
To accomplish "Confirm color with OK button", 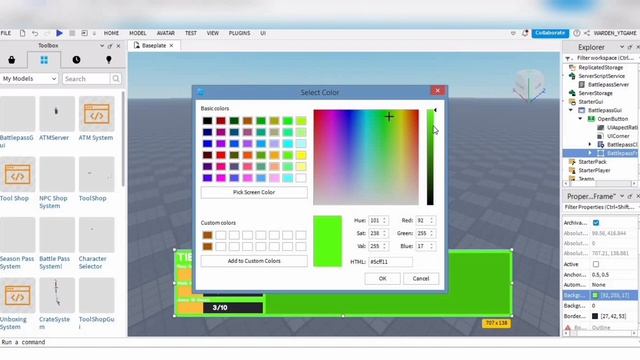I will click(x=382, y=279).
